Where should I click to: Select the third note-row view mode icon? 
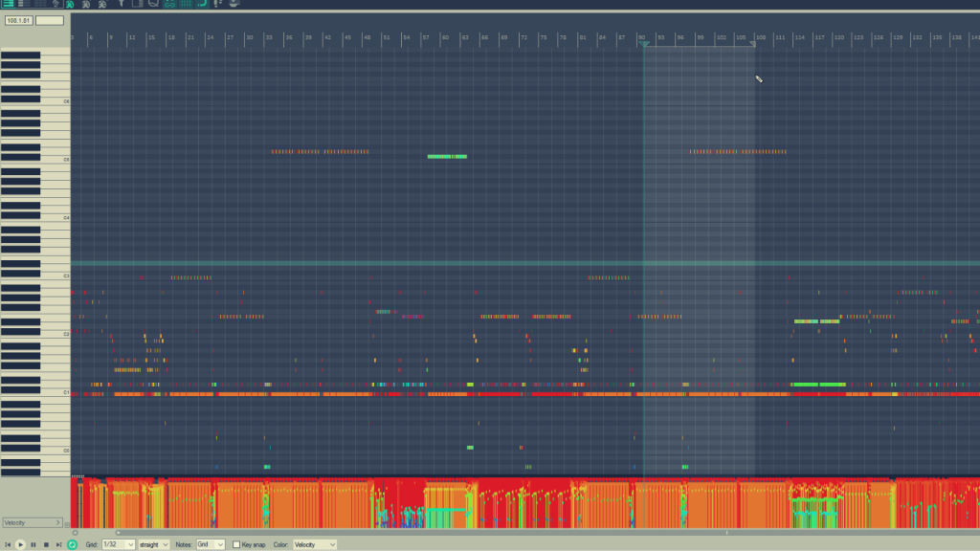click(x=39, y=3)
